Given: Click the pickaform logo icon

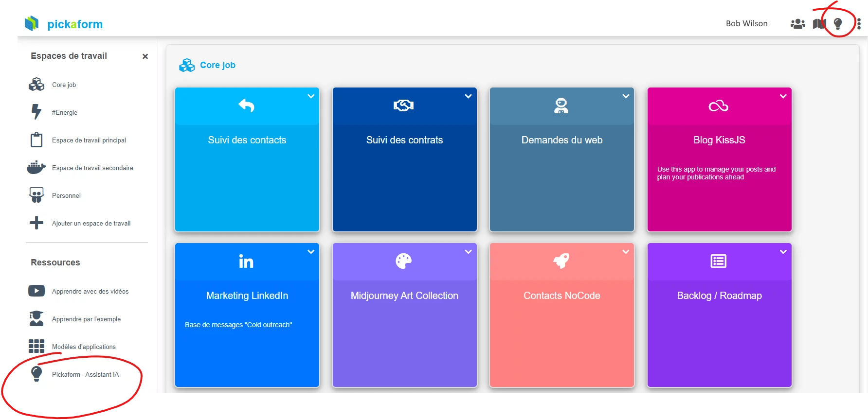Looking at the screenshot, I should (x=32, y=23).
